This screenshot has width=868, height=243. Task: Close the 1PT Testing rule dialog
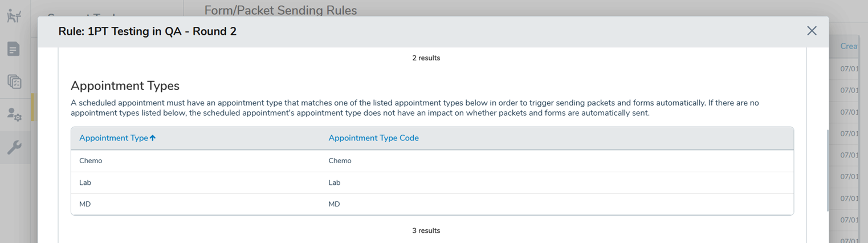[812, 31]
